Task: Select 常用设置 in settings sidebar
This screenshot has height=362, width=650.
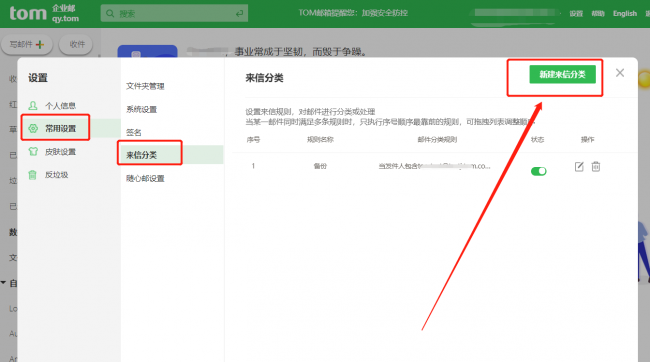Action: 60,129
